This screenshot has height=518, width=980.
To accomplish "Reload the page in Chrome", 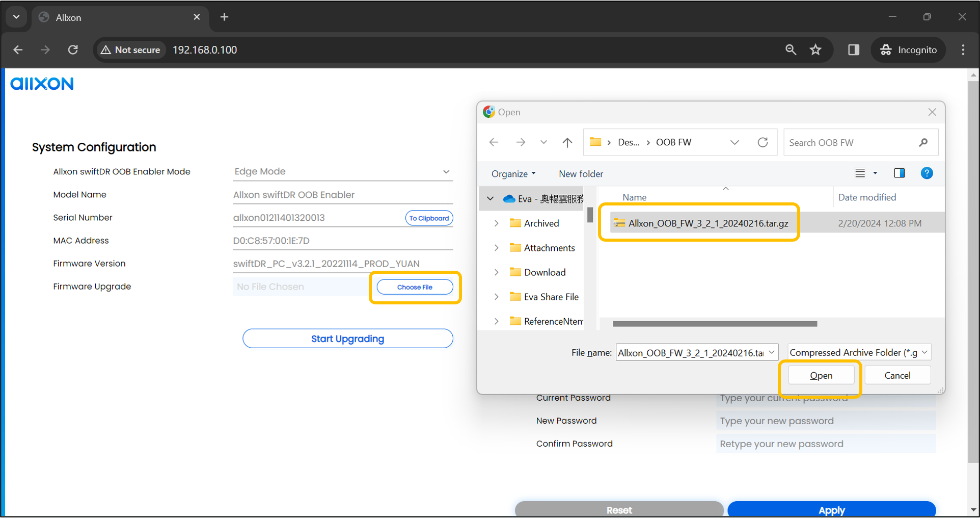I will 73,49.
